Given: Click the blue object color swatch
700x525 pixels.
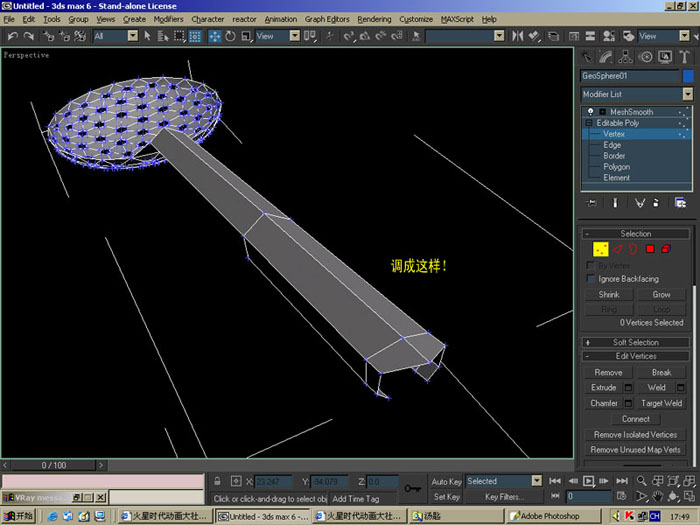Looking at the screenshot, I should tap(688, 76).
